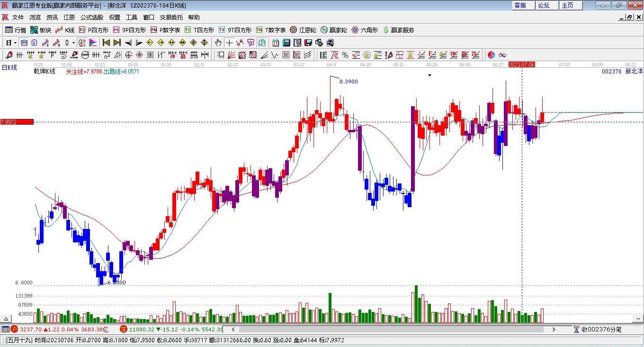
Task: Click the 关注线=7.9788 text
Action: [x=84, y=72]
